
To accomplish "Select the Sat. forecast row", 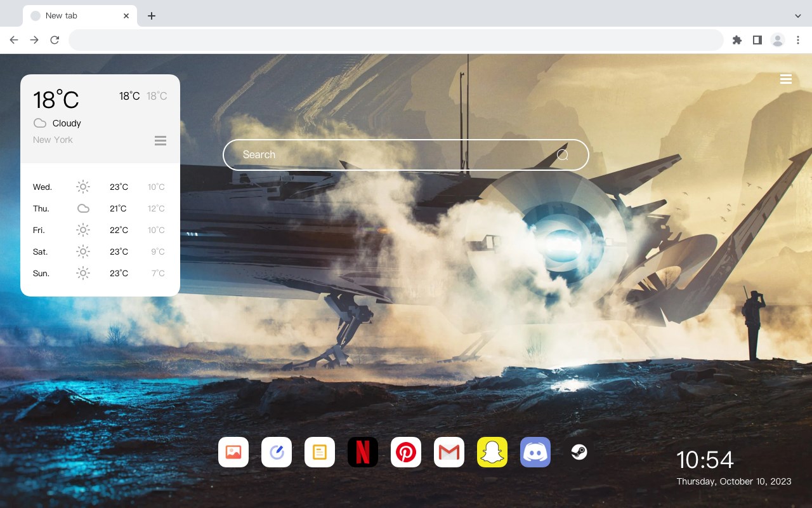I will (100, 251).
